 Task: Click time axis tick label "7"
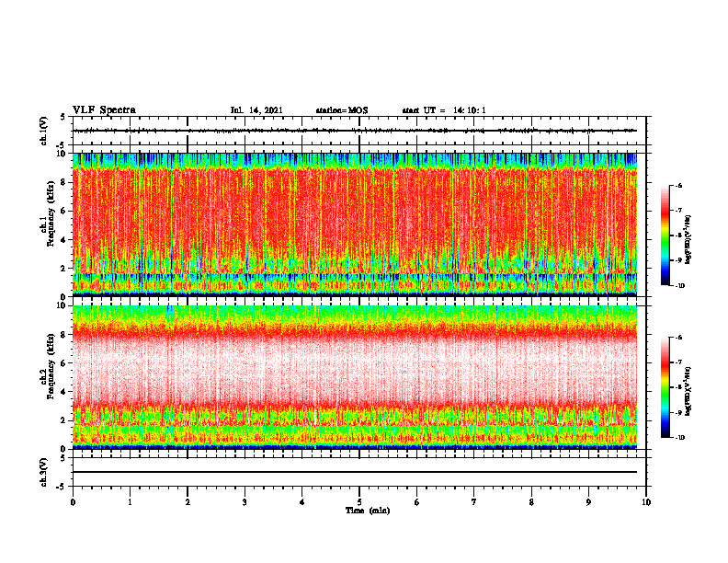pos(474,502)
